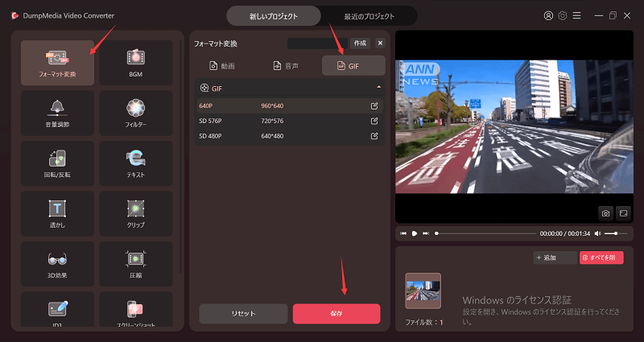Select the 音量調節 volume adjustment tool
Viewport: 644px width, 342px height.
coord(57,113)
